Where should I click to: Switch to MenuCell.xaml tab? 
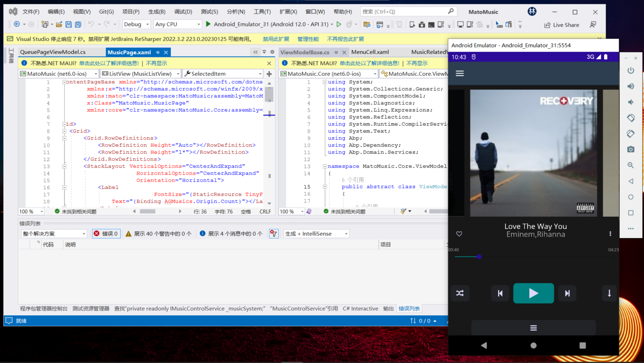point(370,52)
